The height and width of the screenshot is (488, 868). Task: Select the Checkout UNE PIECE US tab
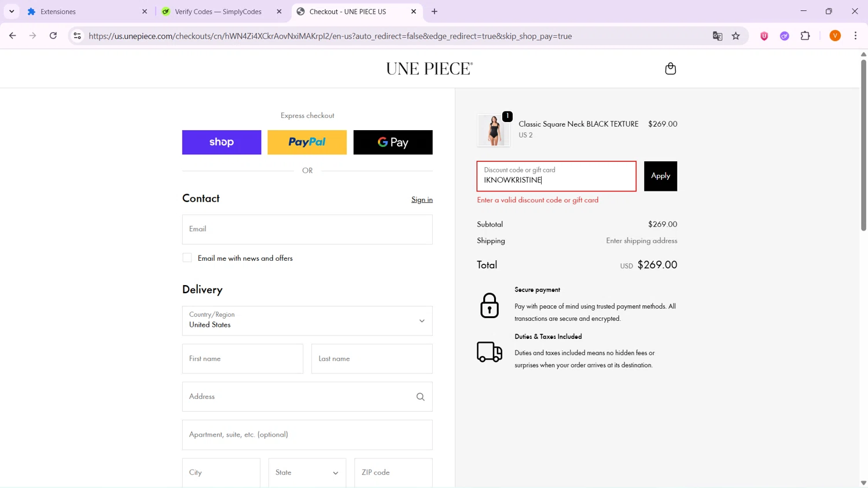[x=356, y=12]
